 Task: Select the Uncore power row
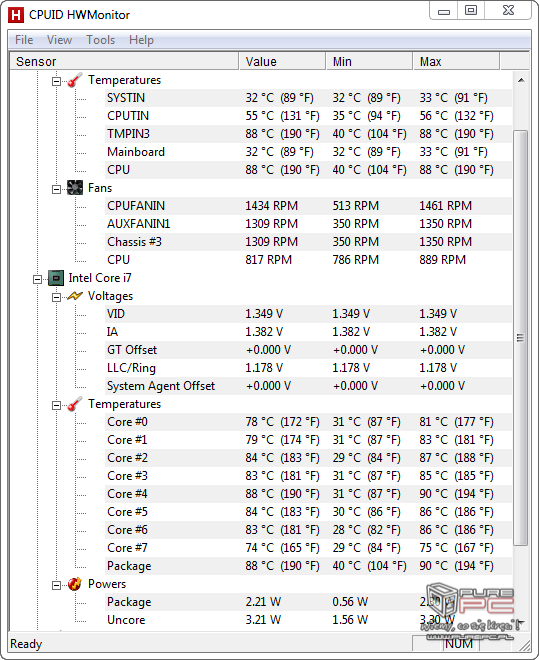point(308,620)
